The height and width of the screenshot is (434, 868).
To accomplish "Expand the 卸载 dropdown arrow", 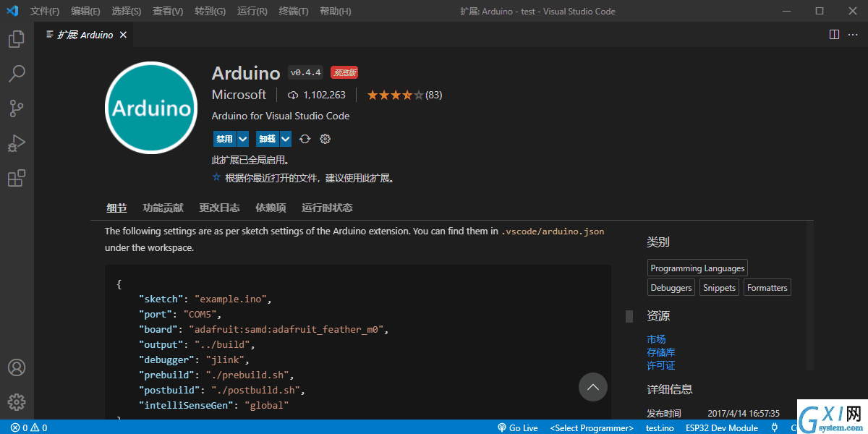I will (x=286, y=139).
